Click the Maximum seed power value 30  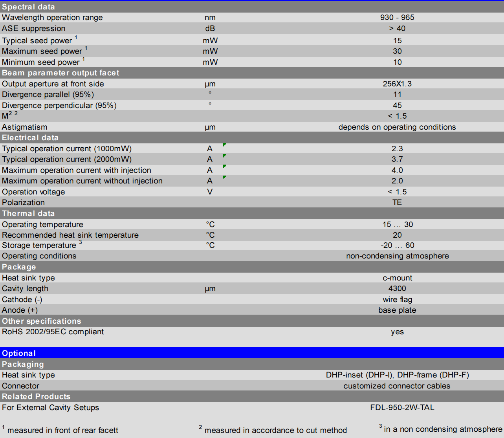tap(397, 51)
